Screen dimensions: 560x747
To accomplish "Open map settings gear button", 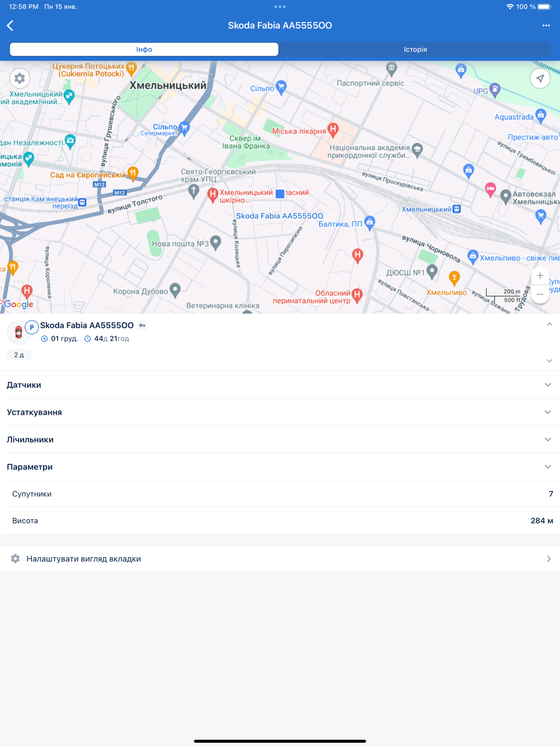I will tap(20, 78).
